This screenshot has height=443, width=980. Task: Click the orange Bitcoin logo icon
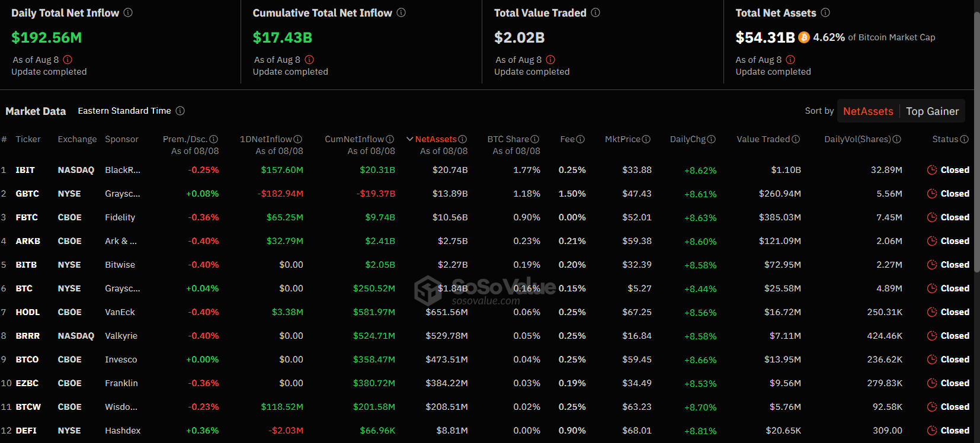pos(804,37)
